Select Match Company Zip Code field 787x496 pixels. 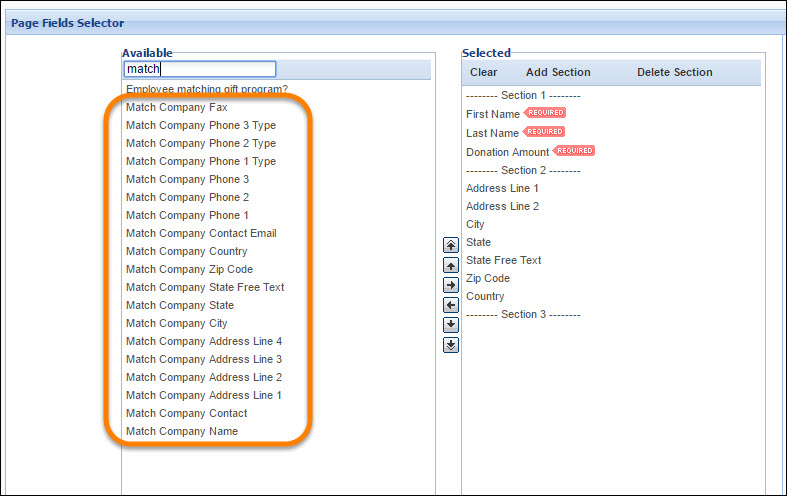(x=189, y=270)
